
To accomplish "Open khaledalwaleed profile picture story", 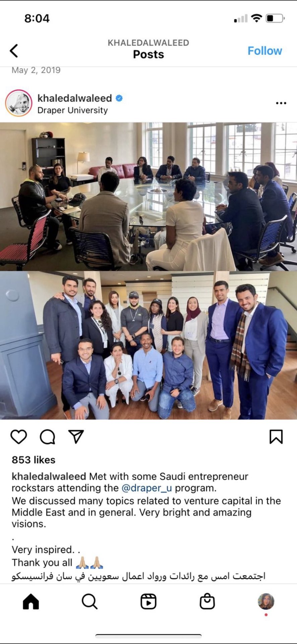I will [19, 103].
